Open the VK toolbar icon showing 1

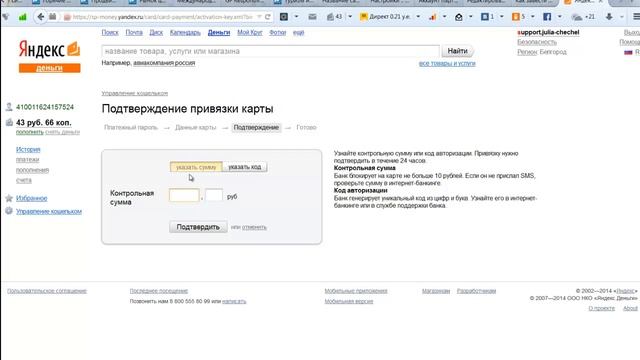[488, 17]
